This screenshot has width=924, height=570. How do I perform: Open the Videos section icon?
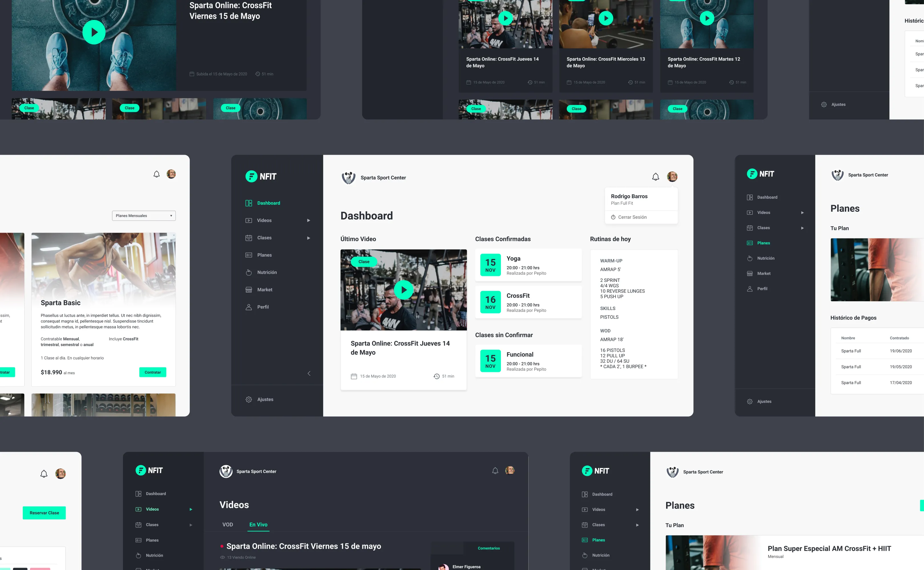(250, 220)
